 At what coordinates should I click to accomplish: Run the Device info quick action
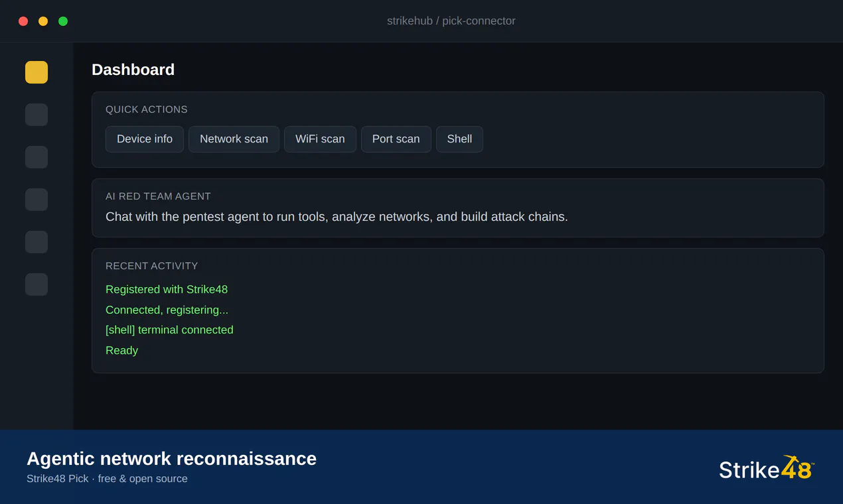tap(145, 139)
